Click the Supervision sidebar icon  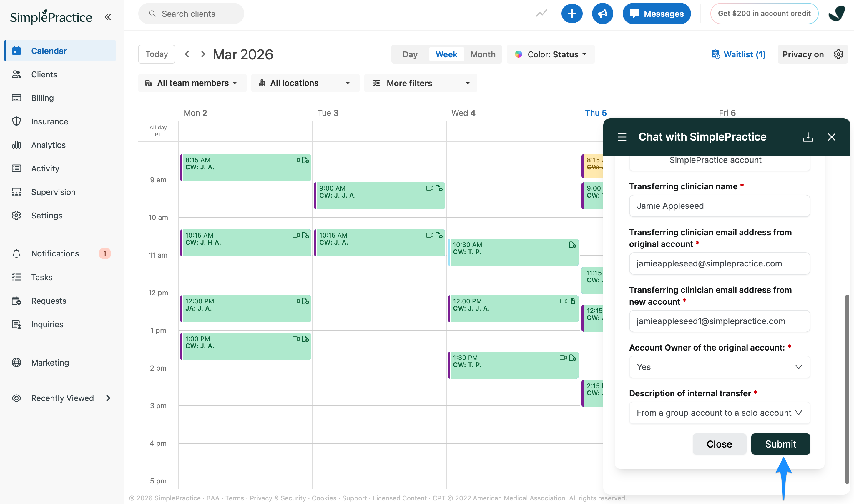pyautogui.click(x=16, y=192)
